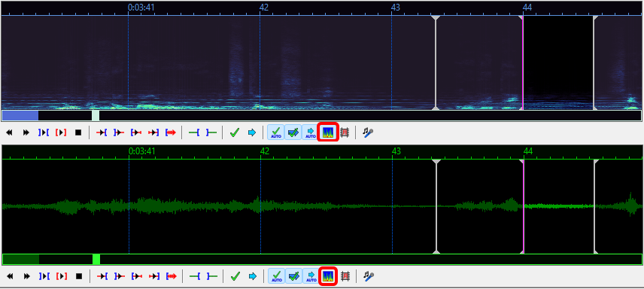Play 500 ms after selection, spectrum toolbar
This screenshot has width=644, height=289.
pyautogui.click(x=119, y=132)
